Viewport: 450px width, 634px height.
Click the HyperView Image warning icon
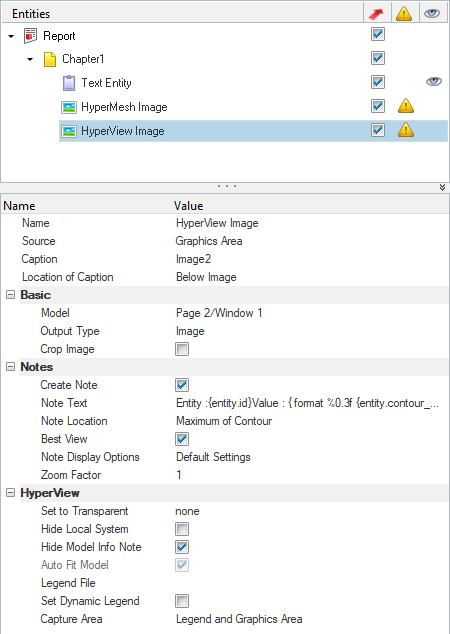(x=406, y=130)
